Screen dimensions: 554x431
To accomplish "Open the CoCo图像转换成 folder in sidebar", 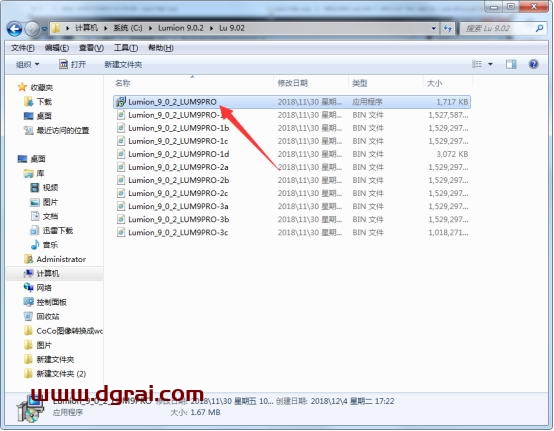I will pos(70,331).
